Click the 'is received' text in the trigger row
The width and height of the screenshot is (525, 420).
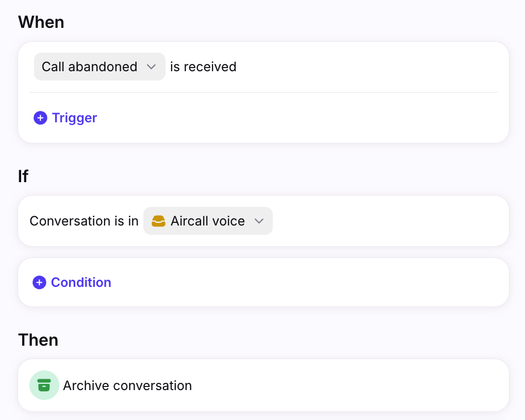coord(203,67)
